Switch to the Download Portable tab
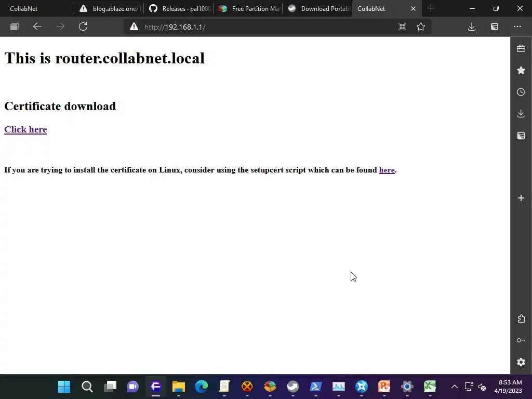Image resolution: width=532 pixels, height=399 pixels. pyautogui.click(x=318, y=8)
